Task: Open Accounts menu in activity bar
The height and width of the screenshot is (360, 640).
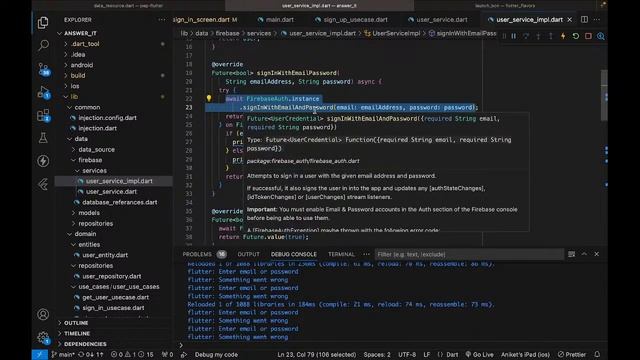Action: coord(43,314)
